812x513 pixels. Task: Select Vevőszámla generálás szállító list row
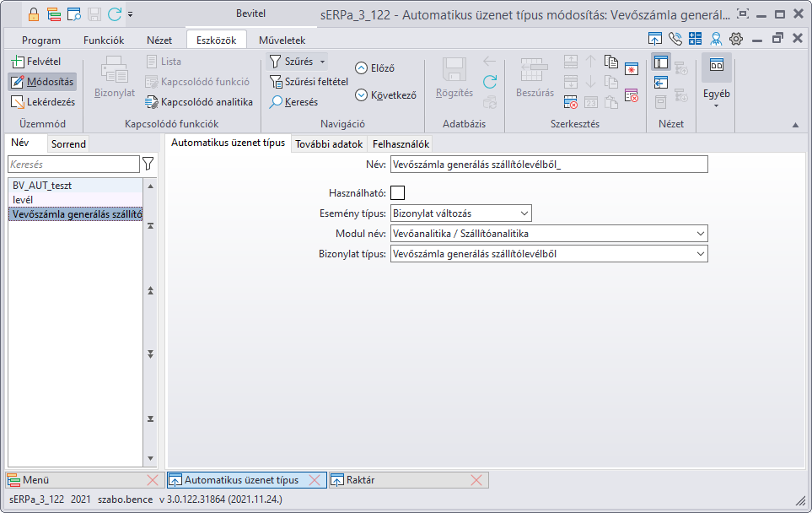pyautogui.click(x=75, y=214)
